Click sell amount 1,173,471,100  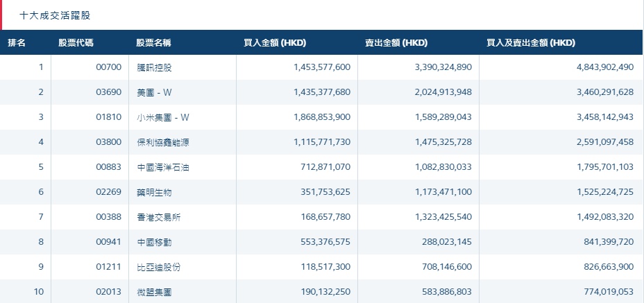pos(443,192)
